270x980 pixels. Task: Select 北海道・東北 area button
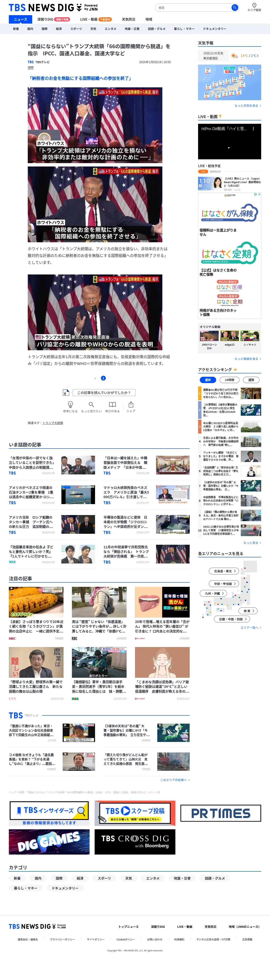224,571
